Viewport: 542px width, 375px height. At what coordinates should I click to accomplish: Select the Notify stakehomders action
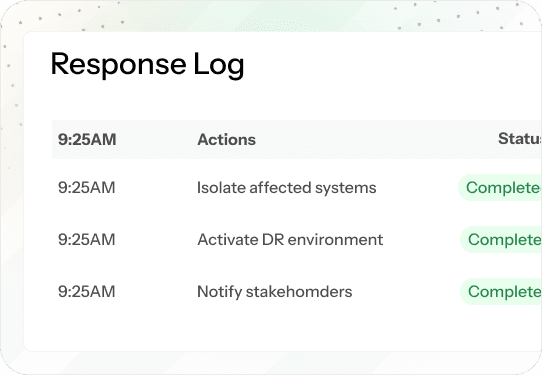coord(275,292)
